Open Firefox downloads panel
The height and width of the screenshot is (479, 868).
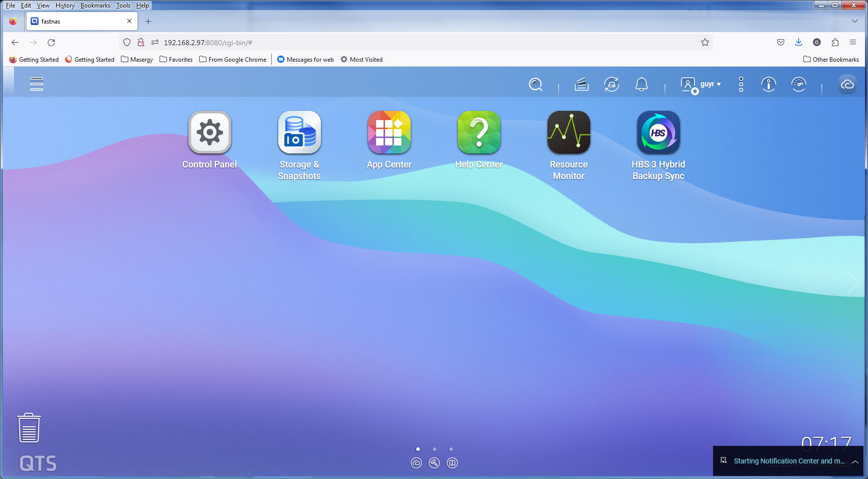point(798,43)
